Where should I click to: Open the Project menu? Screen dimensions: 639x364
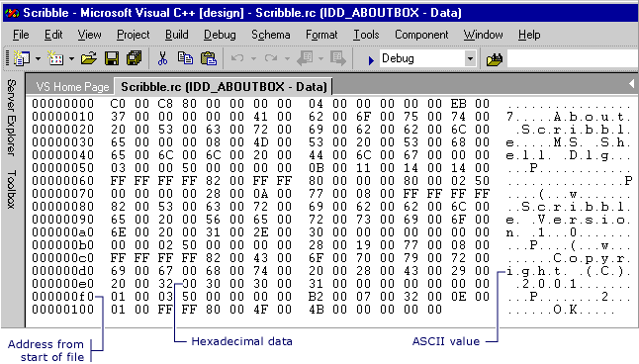134,35
